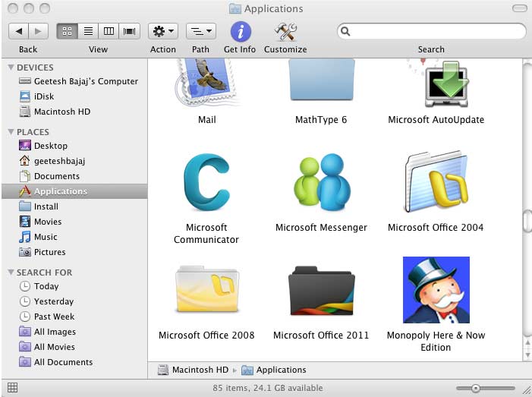The width and height of the screenshot is (532, 397).
Task: Click the Get Info toolbar icon
Action: tap(241, 32)
